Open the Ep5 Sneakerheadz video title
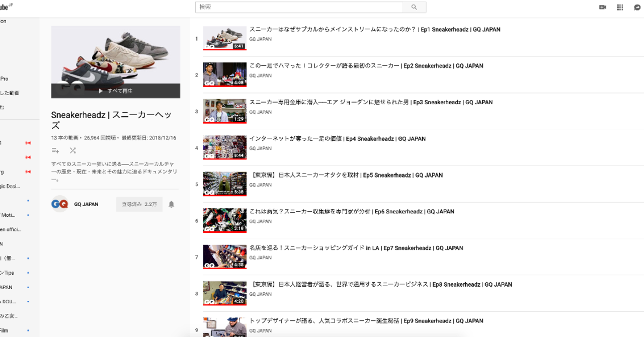The width and height of the screenshot is (644, 337). pyautogui.click(x=346, y=175)
